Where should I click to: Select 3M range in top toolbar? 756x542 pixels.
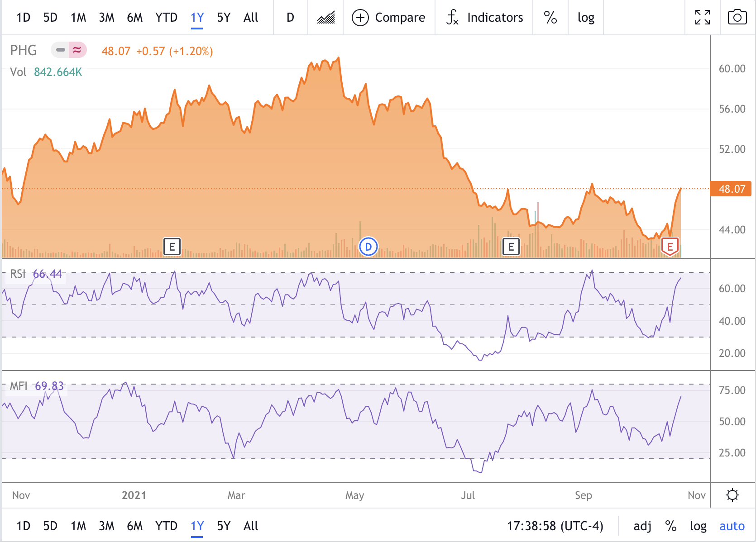(106, 18)
